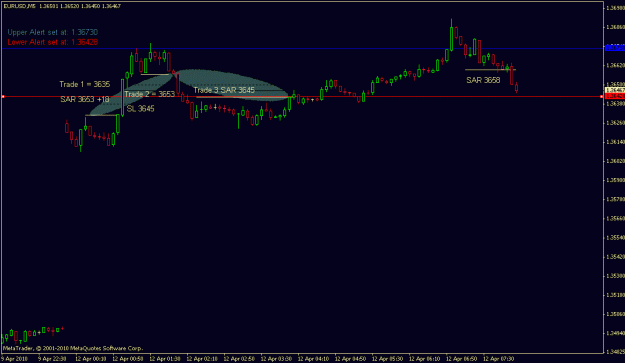Click the '12 Apr 04:50' time axis label

pos(350,359)
